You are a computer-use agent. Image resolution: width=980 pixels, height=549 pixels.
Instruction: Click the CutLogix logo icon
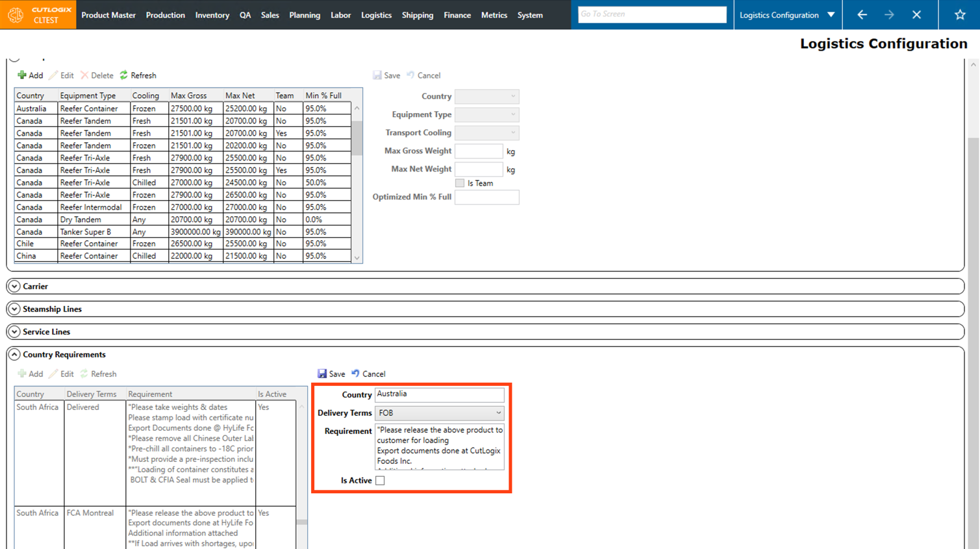coord(16,15)
